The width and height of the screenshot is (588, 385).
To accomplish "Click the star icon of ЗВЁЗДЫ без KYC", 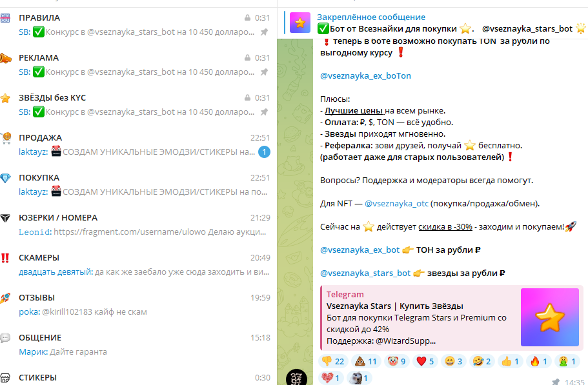I will (x=5, y=98).
